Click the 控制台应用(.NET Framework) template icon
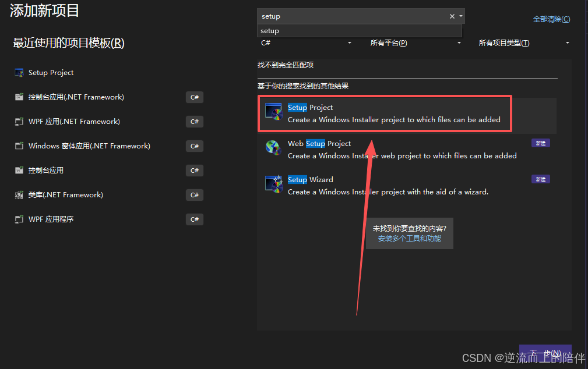The width and height of the screenshot is (588, 369). [x=19, y=97]
